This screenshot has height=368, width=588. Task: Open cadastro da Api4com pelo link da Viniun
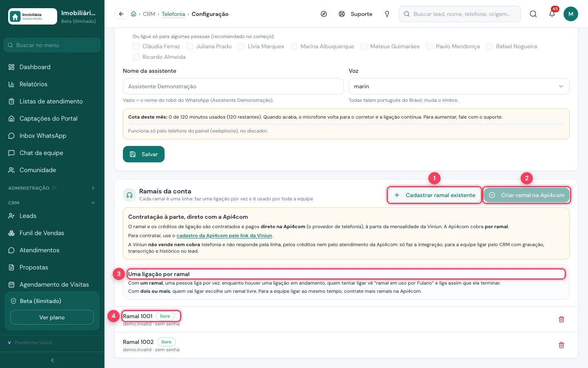[x=224, y=236]
